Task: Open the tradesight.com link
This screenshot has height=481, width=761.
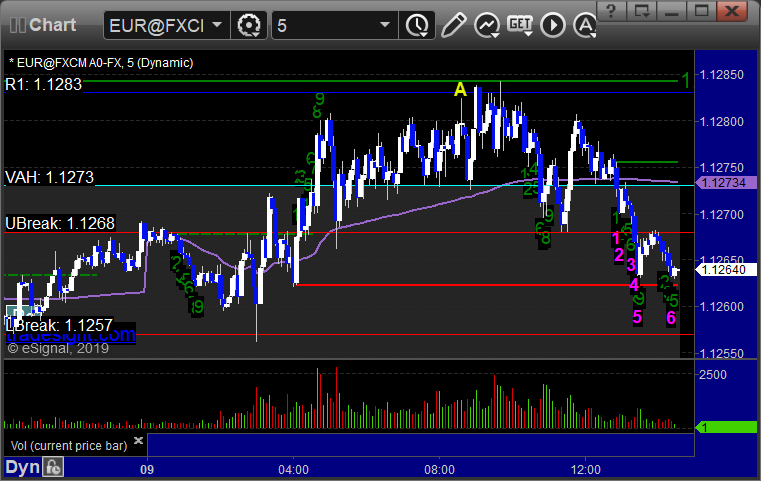Action: pyautogui.click(x=70, y=335)
